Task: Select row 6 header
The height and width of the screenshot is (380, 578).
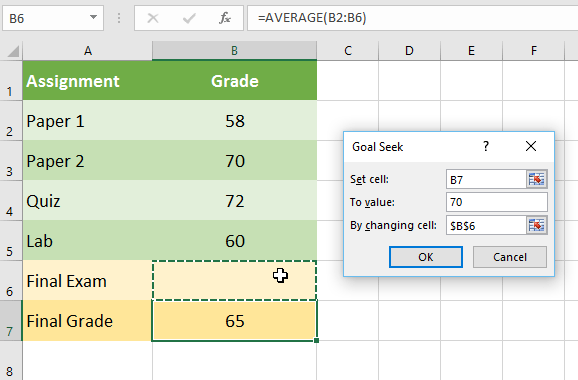Action: (11, 280)
